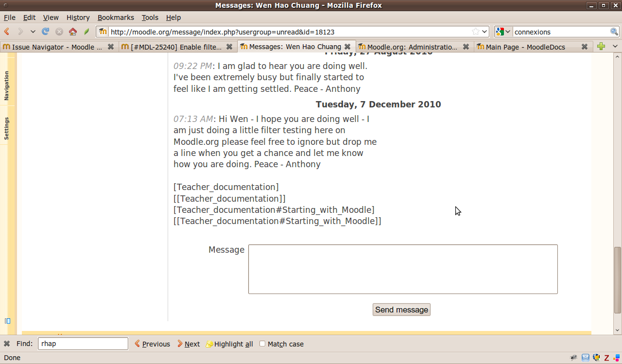The height and width of the screenshot is (364, 622).
Task: Click the Moodle site icon in the URL bar
Action: [x=103, y=32]
